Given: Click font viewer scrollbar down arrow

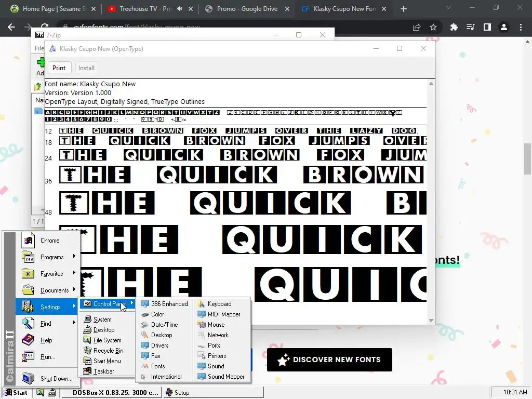Looking at the screenshot, I should (431, 320).
